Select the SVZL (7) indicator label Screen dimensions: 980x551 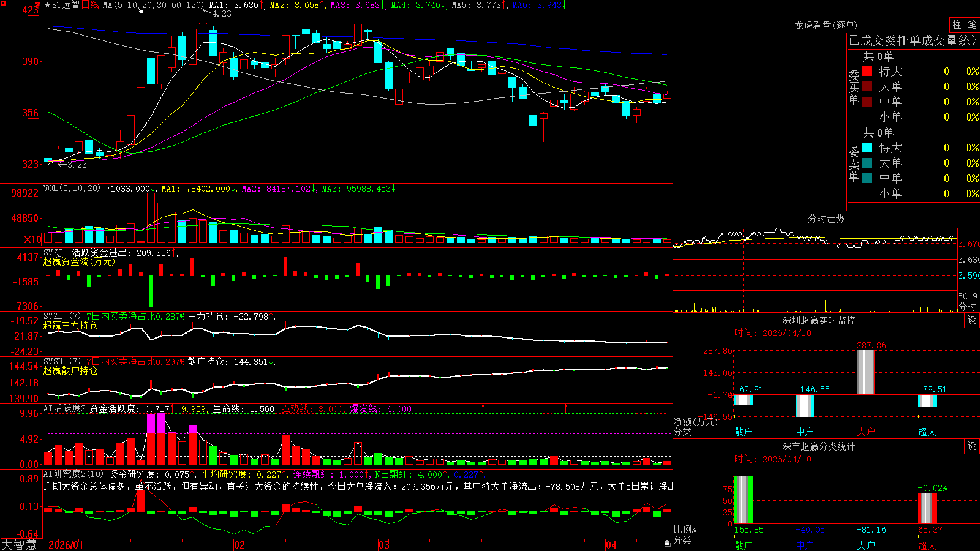(62, 317)
